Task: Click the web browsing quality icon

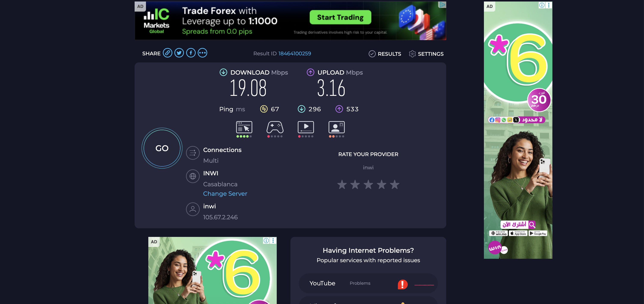Action: [x=244, y=127]
